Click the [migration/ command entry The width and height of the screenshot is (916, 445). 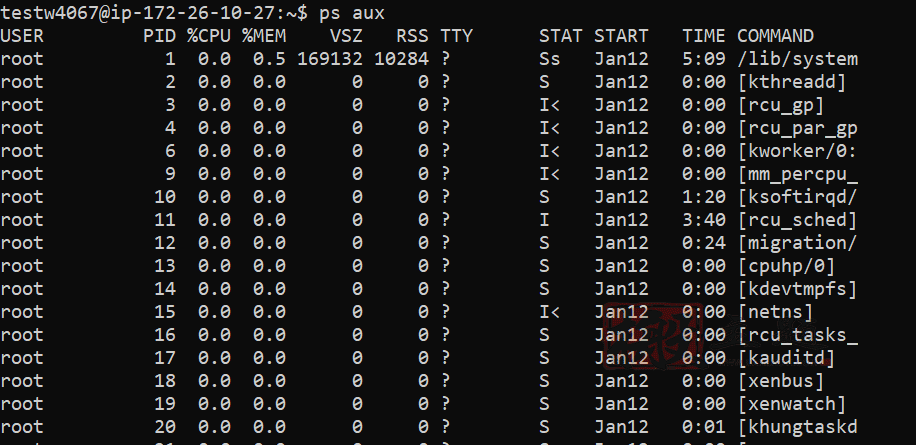[x=797, y=243]
